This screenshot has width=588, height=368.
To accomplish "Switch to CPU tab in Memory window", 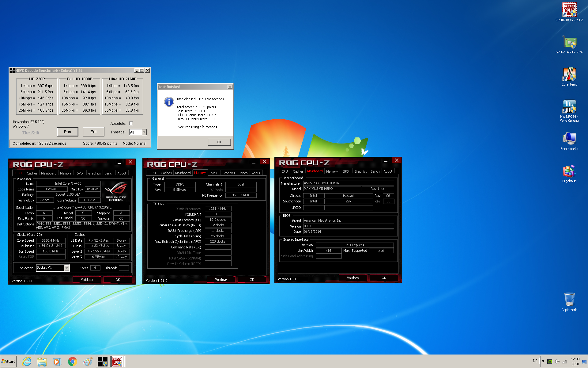I will 153,173.
